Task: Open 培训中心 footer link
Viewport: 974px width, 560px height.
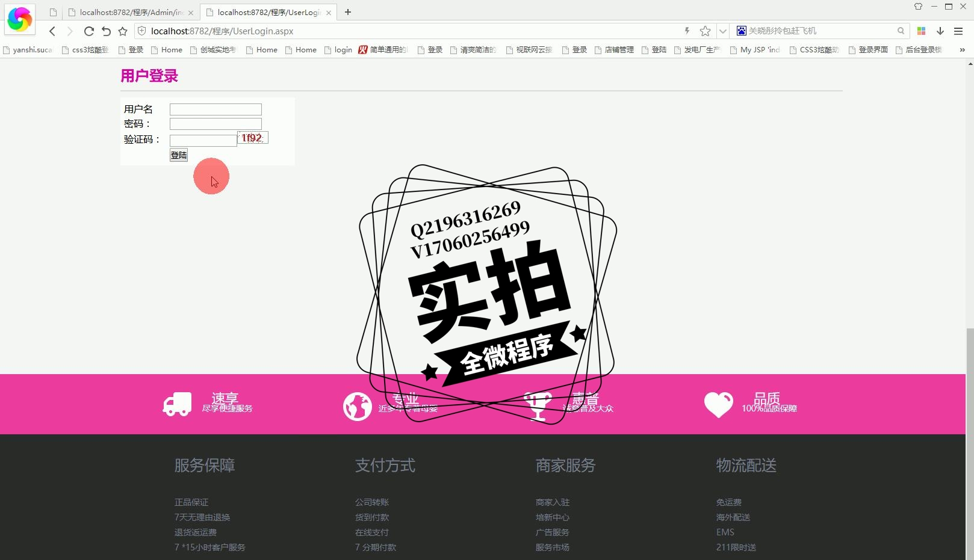Action: click(553, 517)
